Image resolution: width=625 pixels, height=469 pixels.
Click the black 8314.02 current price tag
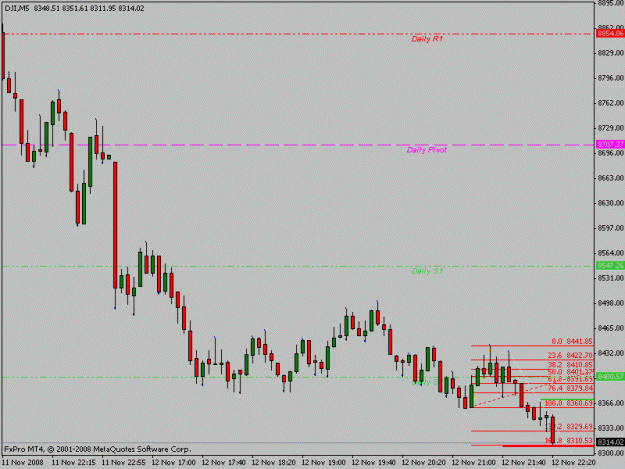[610, 442]
